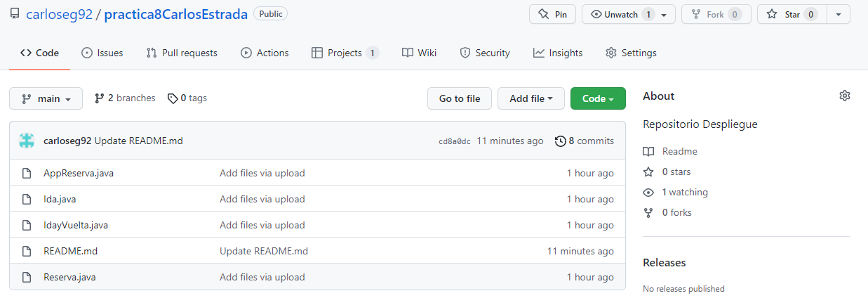The width and height of the screenshot is (868, 298).
Task: Open the Security tab
Action: coord(485,53)
